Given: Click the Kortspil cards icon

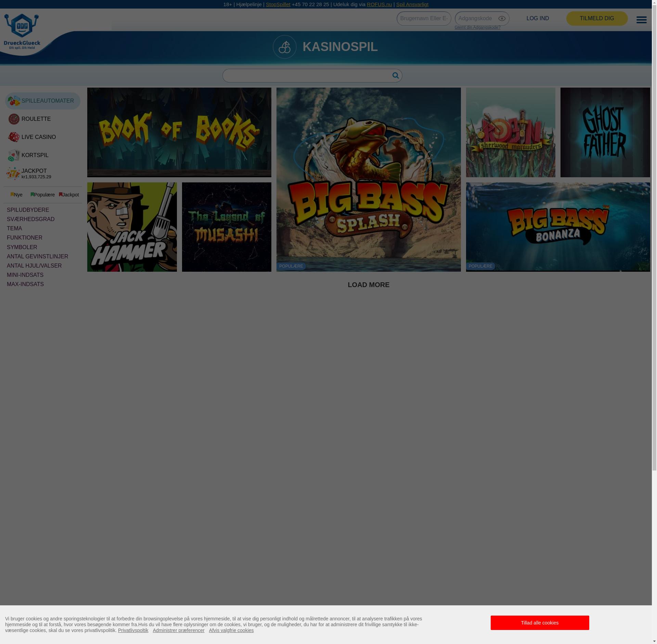Looking at the screenshot, I should 14,155.
